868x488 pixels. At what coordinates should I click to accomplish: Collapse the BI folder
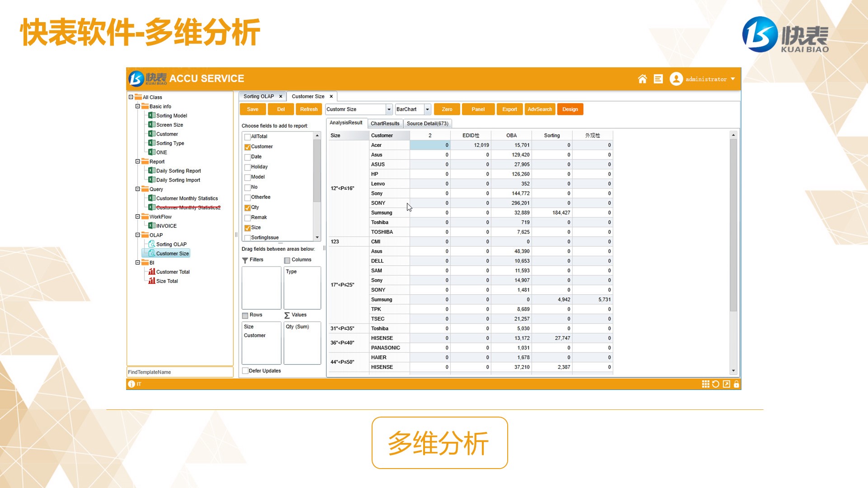(x=137, y=263)
